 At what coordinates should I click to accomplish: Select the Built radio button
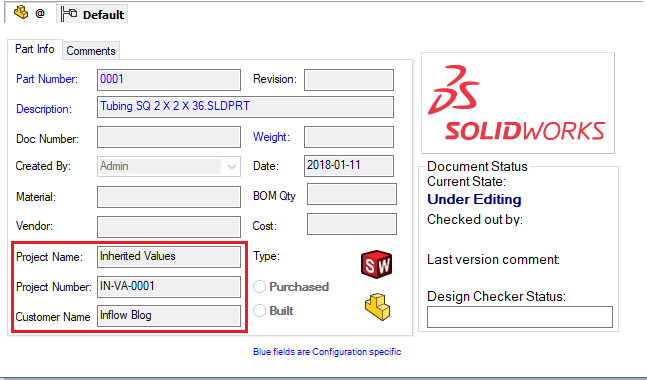point(259,311)
